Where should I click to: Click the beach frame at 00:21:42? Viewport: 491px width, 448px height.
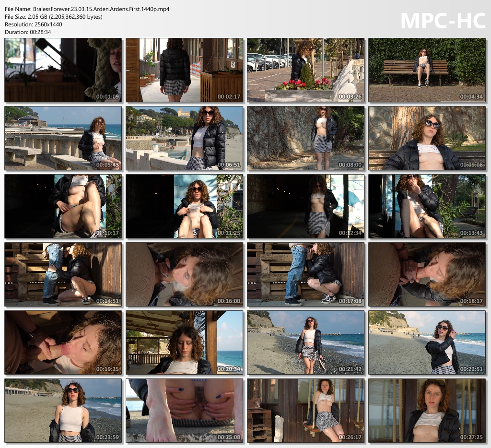(x=305, y=343)
